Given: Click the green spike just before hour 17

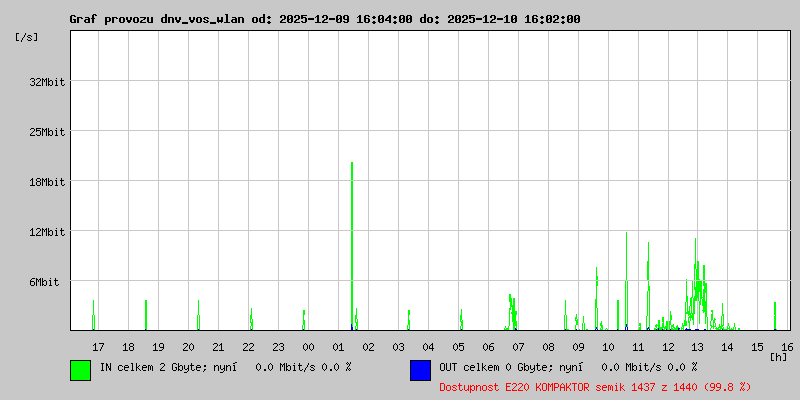Looking at the screenshot, I should 93,315.
